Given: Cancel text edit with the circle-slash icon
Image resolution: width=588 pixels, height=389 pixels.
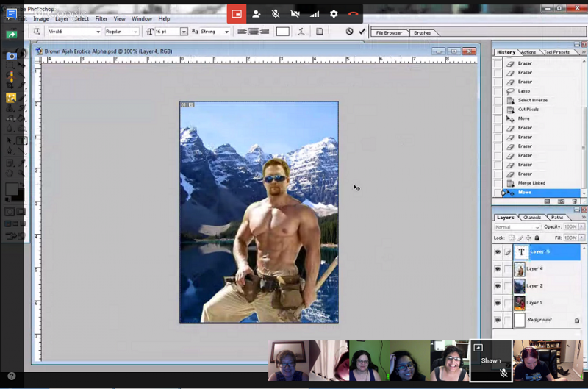Looking at the screenshot, I should tap(350, 32).
